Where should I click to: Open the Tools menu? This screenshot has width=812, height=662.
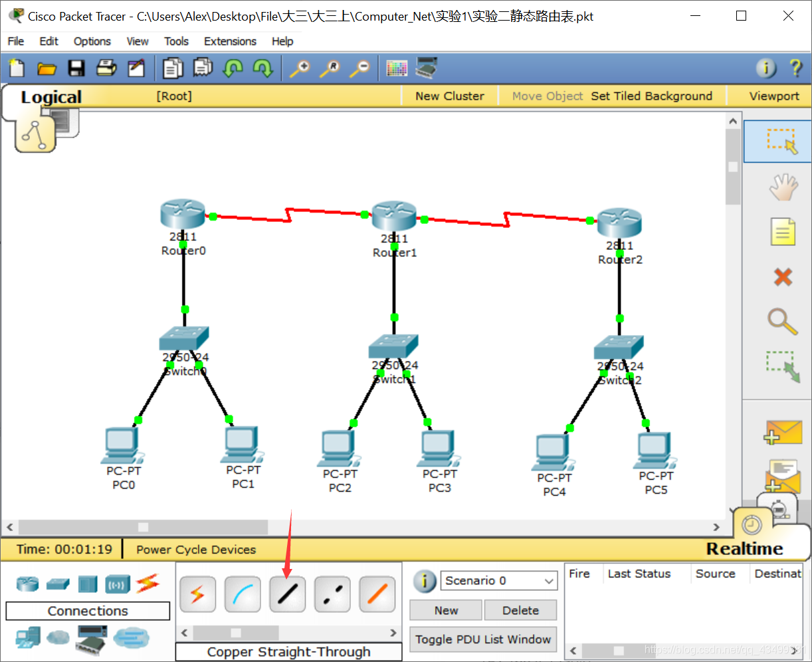(x=176, y=41)
